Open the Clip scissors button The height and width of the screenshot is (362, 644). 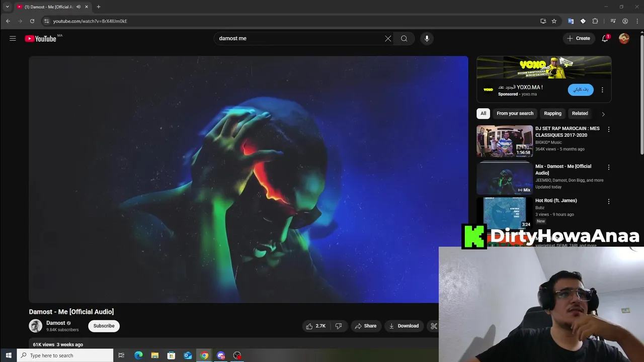[433, 326]
